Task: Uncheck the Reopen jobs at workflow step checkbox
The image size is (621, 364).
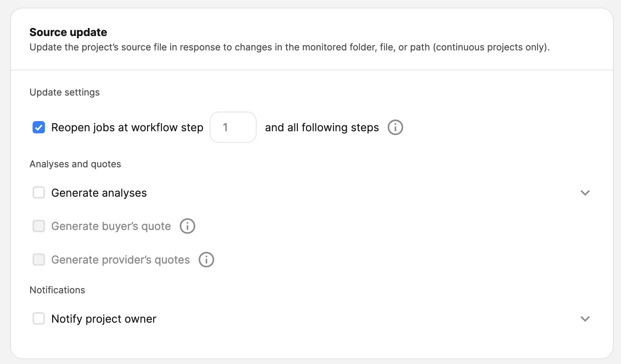Action: coord(39,127)
